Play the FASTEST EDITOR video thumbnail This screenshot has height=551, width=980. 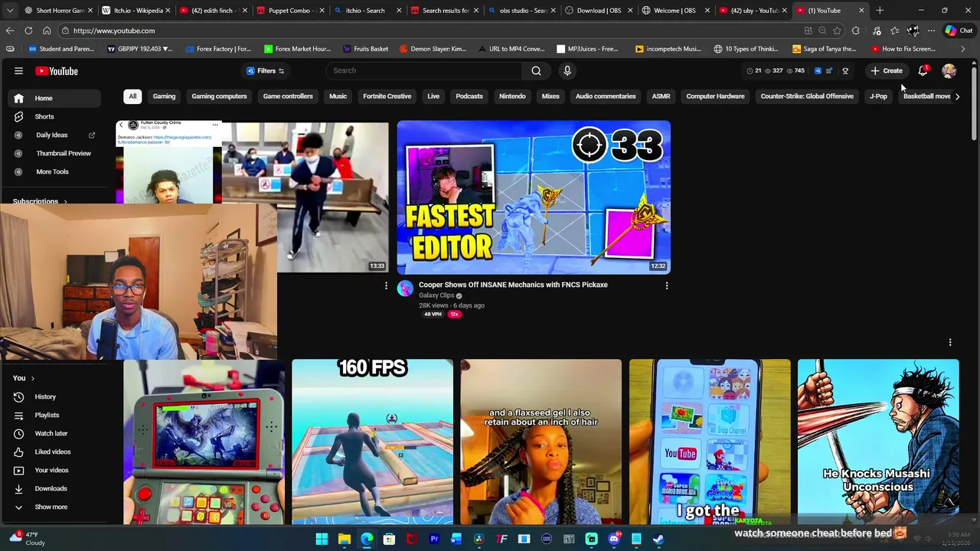[x=534, y=197]
